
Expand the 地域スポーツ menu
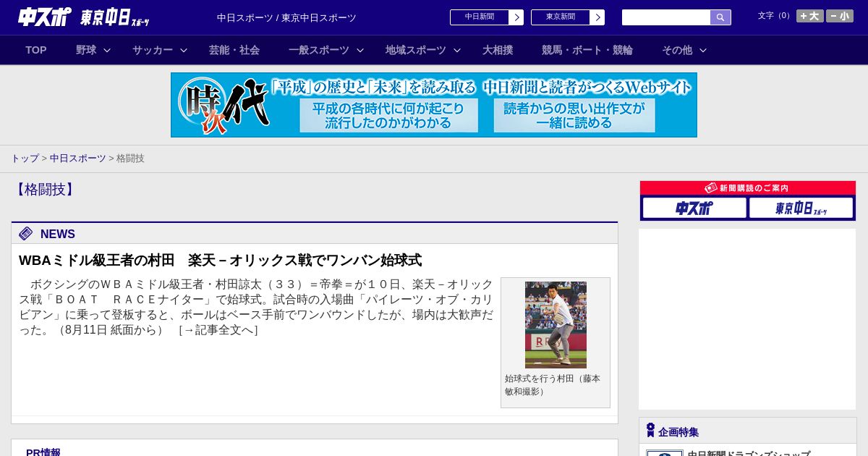pos(423,50)
